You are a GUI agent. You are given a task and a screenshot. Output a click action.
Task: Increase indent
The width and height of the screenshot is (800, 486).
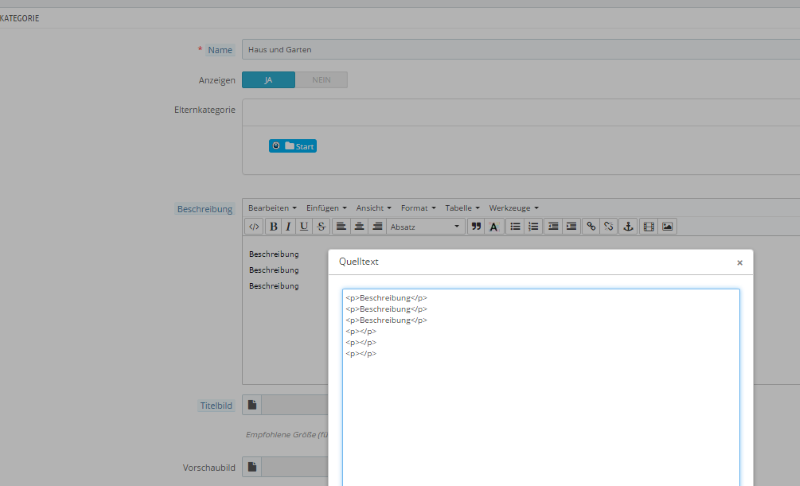click(571, 227)
